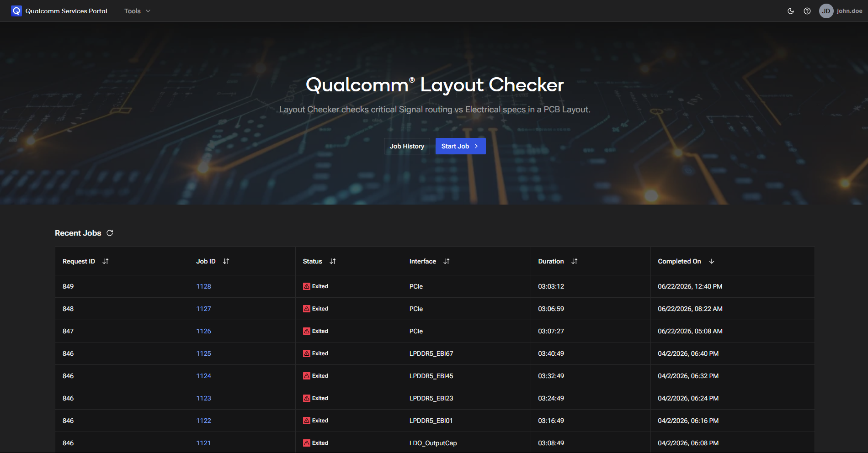The width and height of the screenshot is (868, 453).
Task: Open the Job History page
Action: tap(407, 146)
